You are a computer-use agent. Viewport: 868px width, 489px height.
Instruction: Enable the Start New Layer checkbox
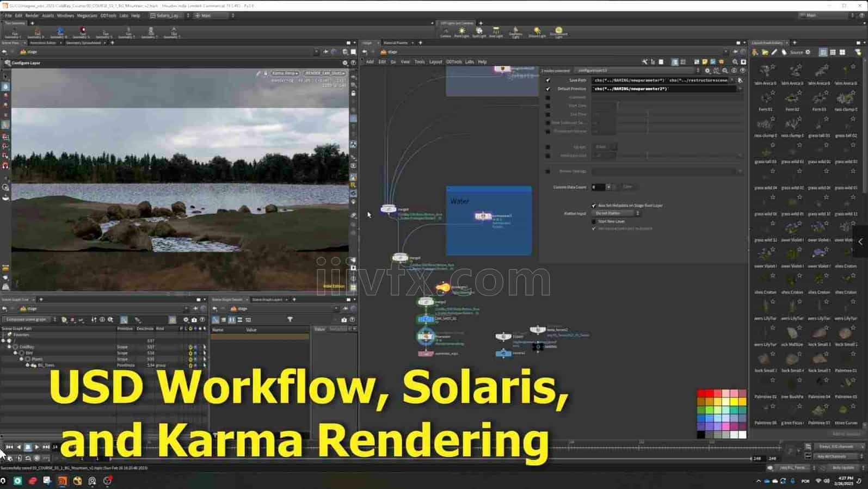click(x=594, y=221)
